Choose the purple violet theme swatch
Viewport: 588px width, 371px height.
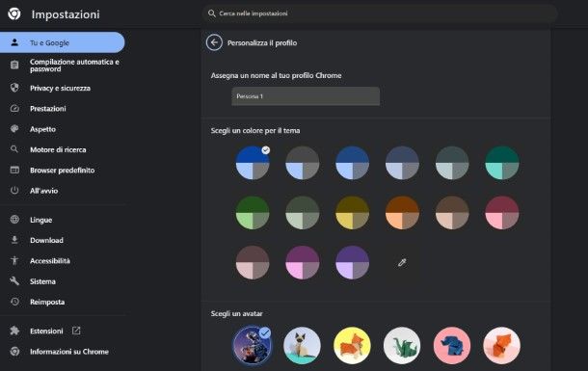352,262
